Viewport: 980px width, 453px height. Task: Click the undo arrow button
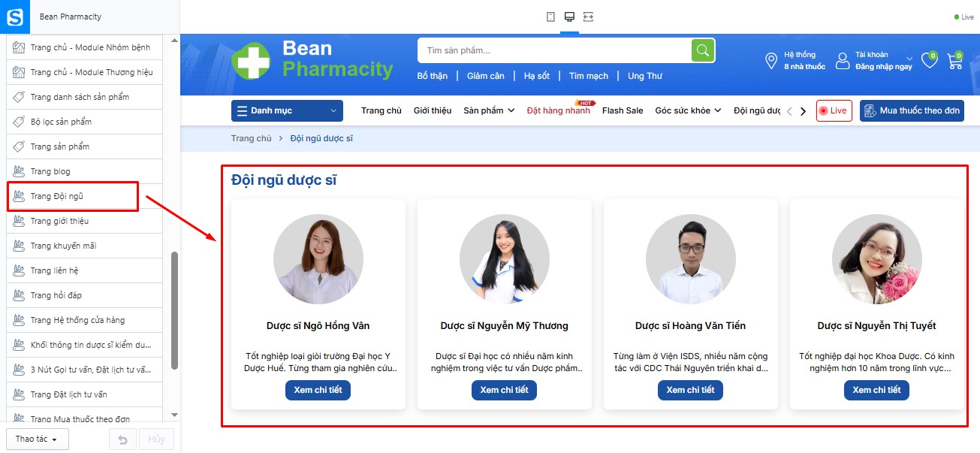[123, 439]
